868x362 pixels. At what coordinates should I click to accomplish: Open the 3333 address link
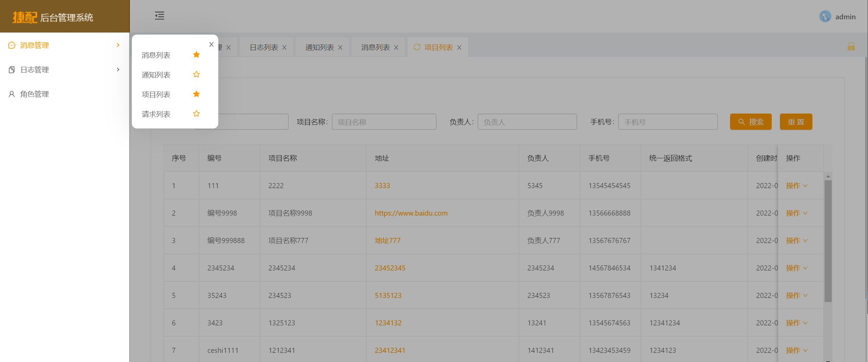[382, 186]
